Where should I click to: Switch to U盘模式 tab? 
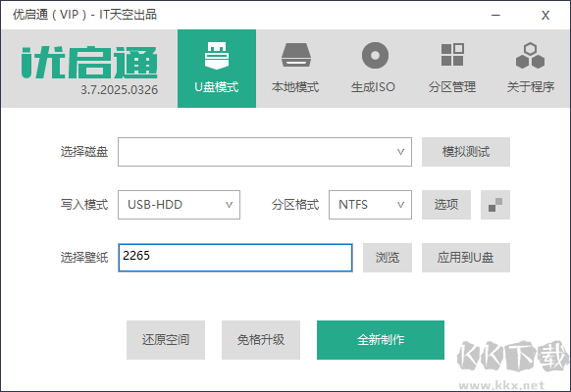(217, 69)
